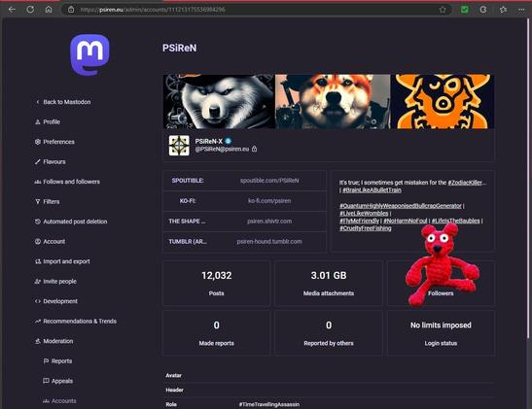
Task: Click the verified badge next to PSiReN-X
Action: point(229,141)
